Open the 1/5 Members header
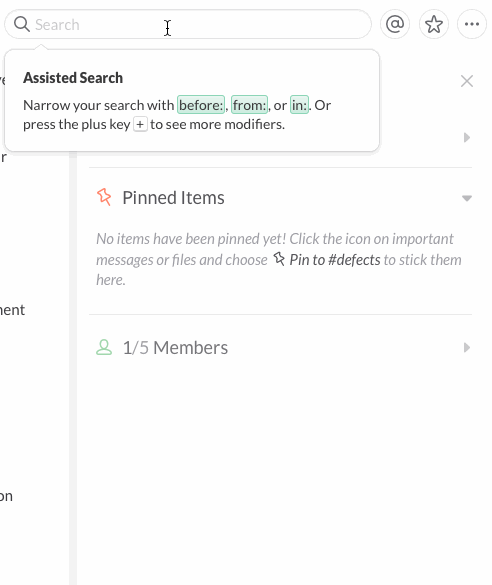Viewport: 492px width, 585px height. pyautogui.click(x=175, y=348)
